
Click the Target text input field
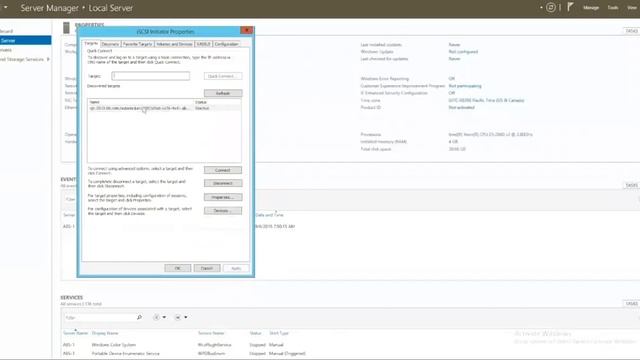point(151,76)
